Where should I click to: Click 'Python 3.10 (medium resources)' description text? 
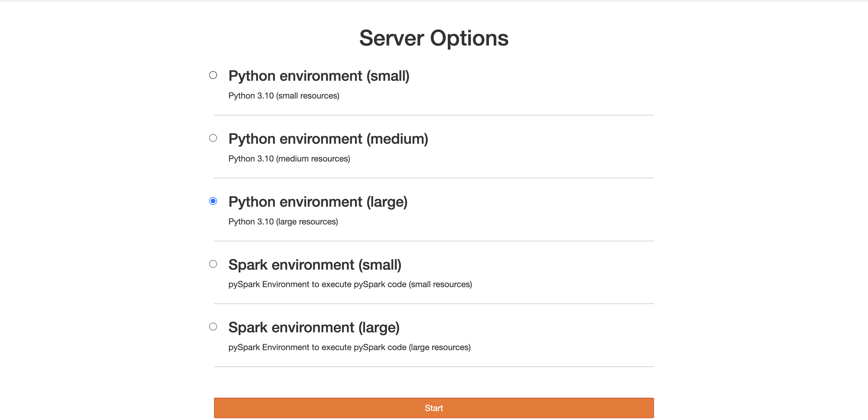289,159
